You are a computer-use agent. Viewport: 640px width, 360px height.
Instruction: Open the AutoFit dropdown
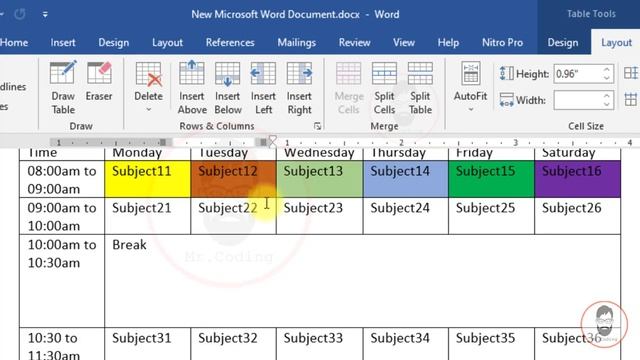coord(470,87)
